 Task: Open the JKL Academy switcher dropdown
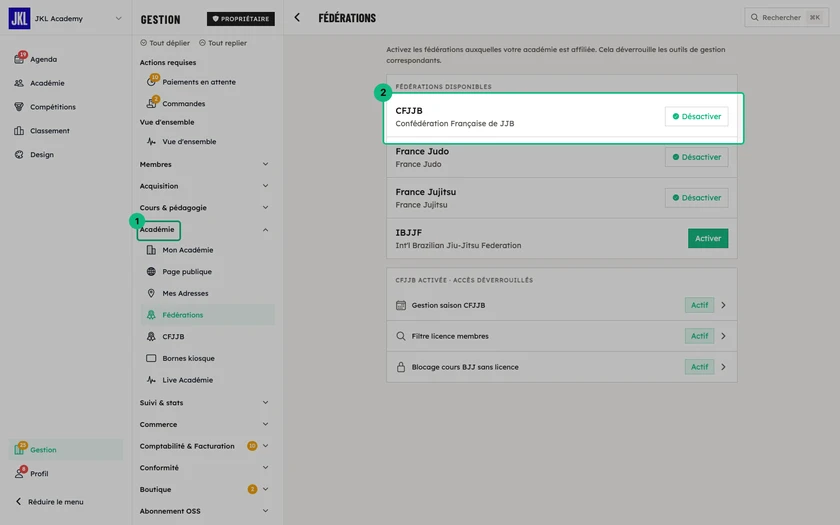coord(118,18)
